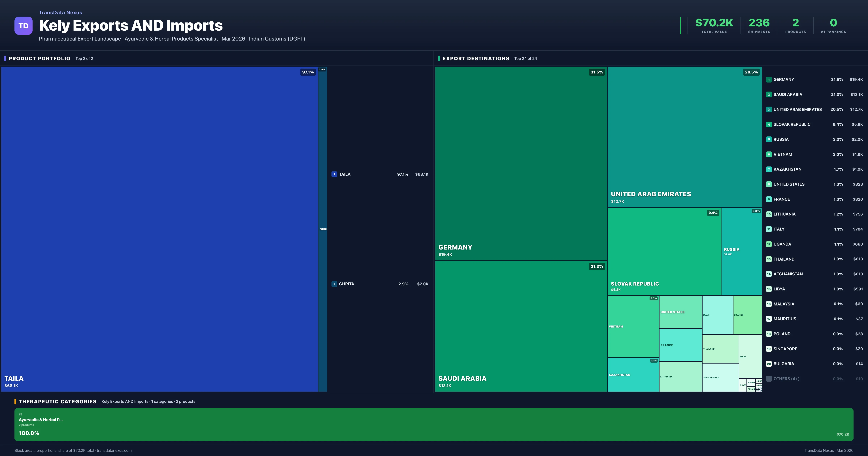Viewport: 868px width, 456px height.
Task: Open the THERAPEUTIC CATEGORIES section
Action: (x=58, y=401)
